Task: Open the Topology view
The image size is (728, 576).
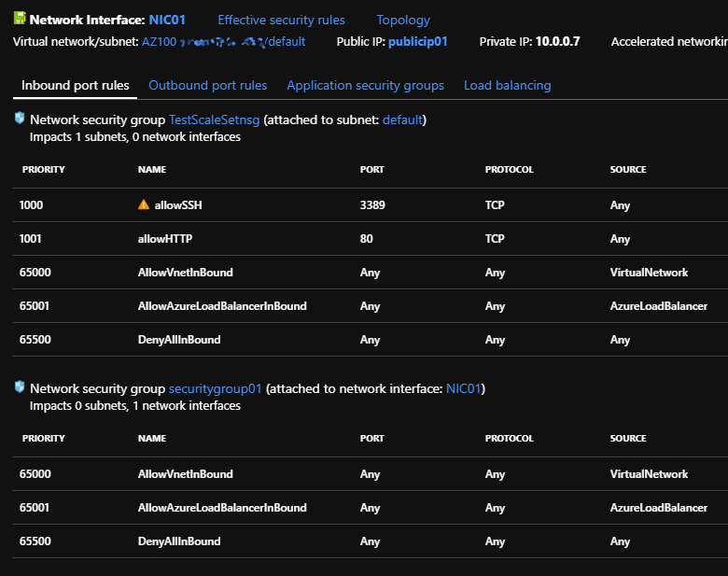Action: pos(403,20)
